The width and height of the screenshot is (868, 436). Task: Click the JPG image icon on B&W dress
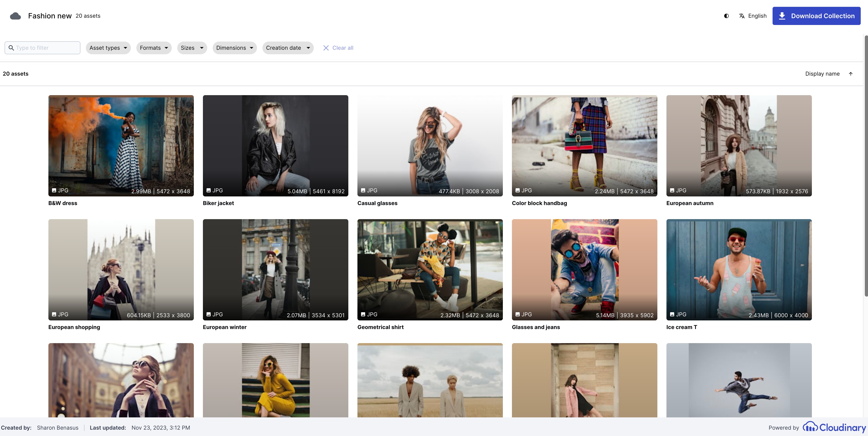54,191
